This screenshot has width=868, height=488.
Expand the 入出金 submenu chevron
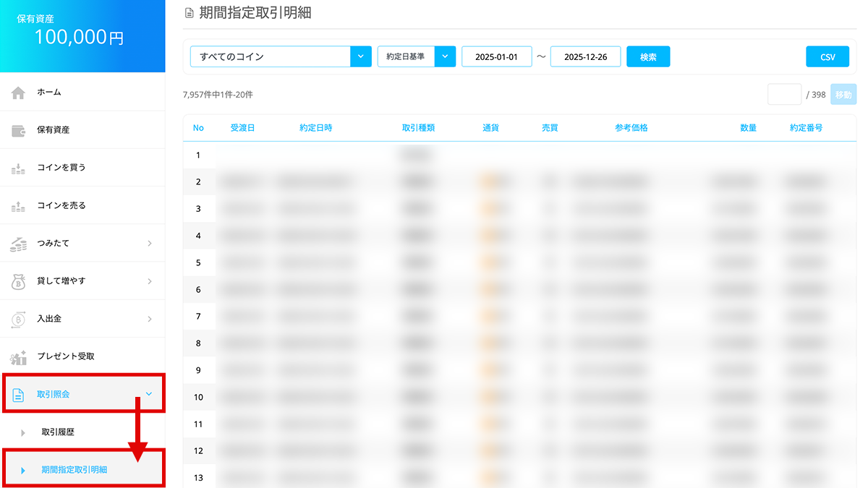coord(150,319)
